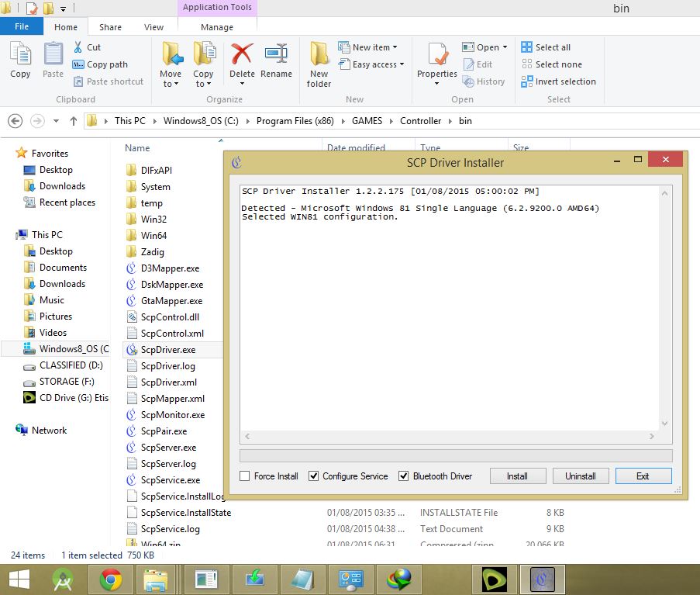
Task: Click the Select none icon
Action: pos(527,64)
